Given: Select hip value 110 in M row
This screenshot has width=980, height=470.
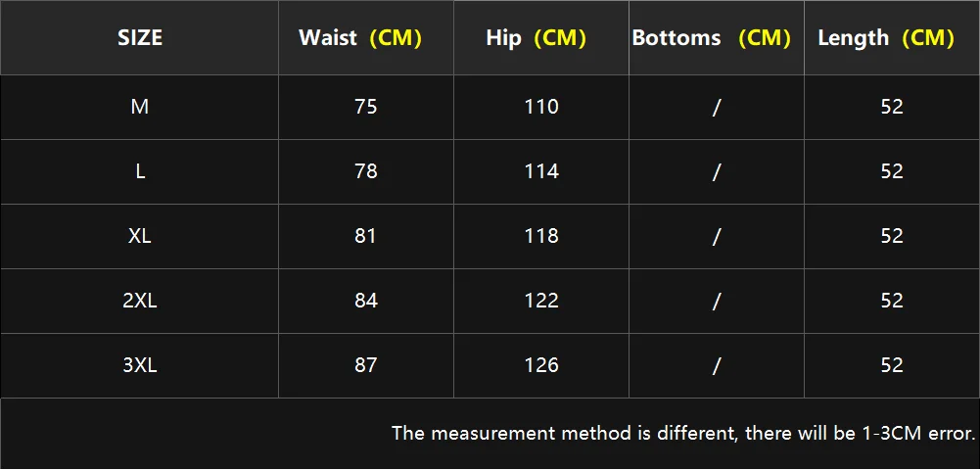Looking at the screenshot, I should pos(541,107).
